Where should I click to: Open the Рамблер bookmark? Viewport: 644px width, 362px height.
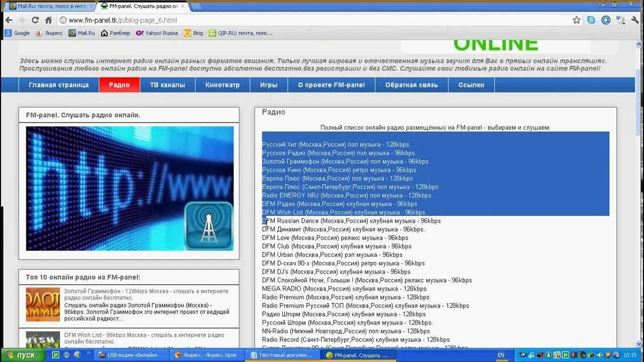tap(115, 33)
